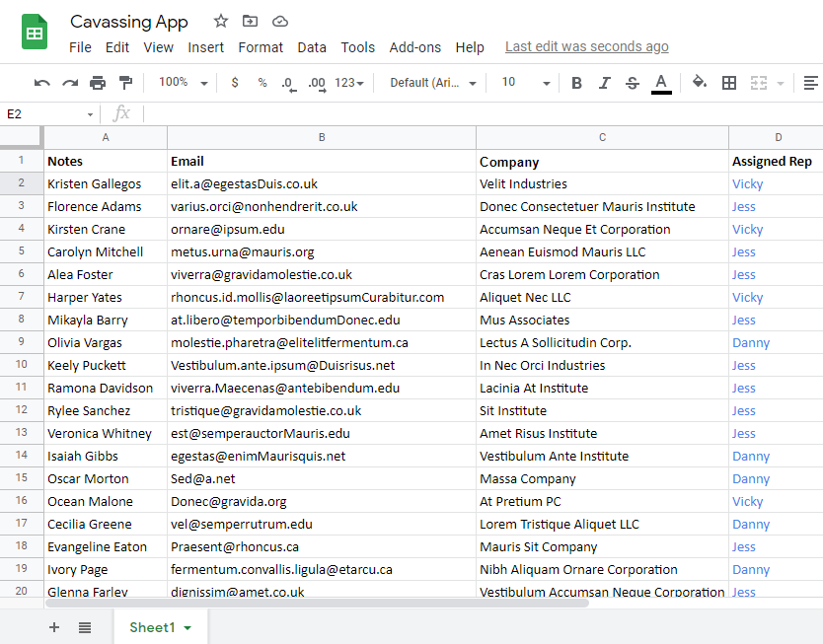The image size is (823, 644).
Task: Star the Cavassing App document
Action: point(221,21)
